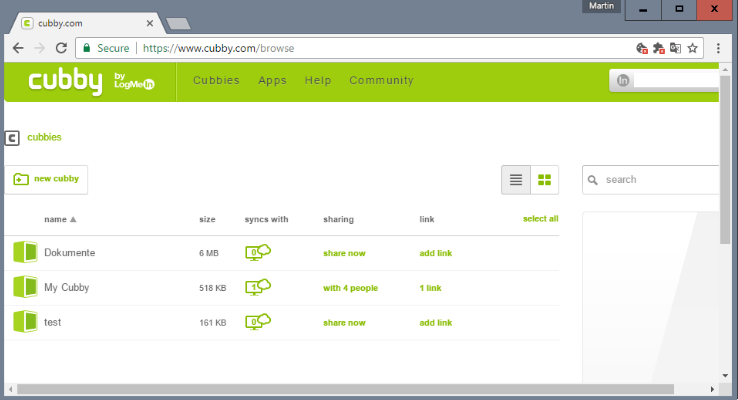This screenshot has width=738, height=400.
Task: Click the first extension icon in address bar
Action: (x=642, y=48)
